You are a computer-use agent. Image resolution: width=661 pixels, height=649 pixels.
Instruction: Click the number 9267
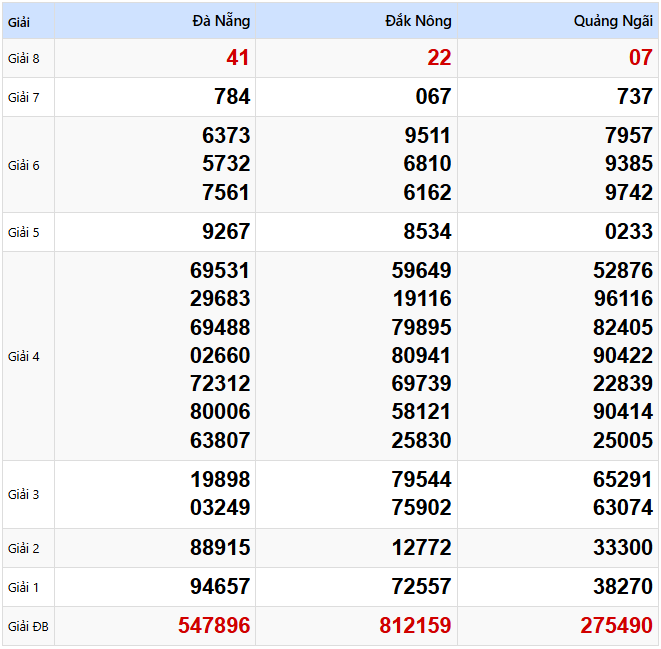pyautogui.click(x=226, y=231)
